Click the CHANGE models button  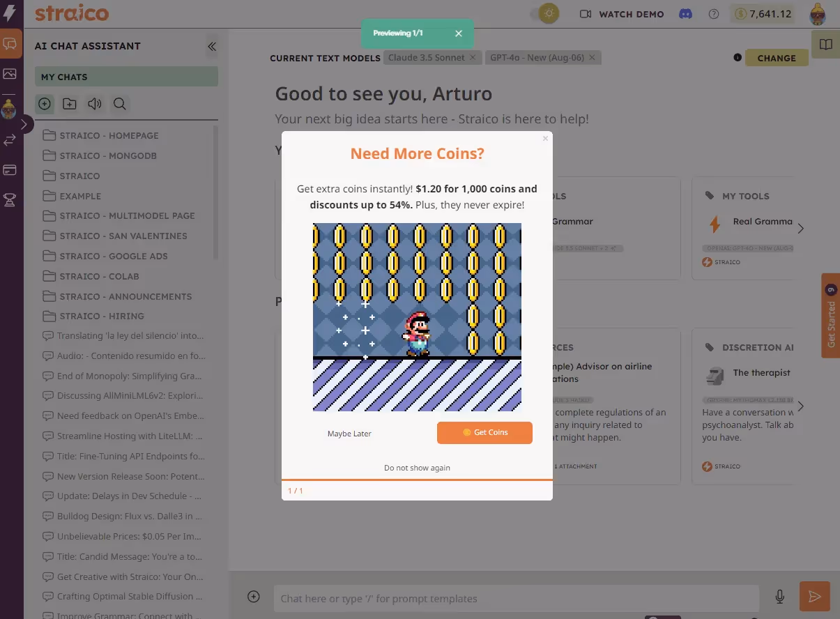777,58
